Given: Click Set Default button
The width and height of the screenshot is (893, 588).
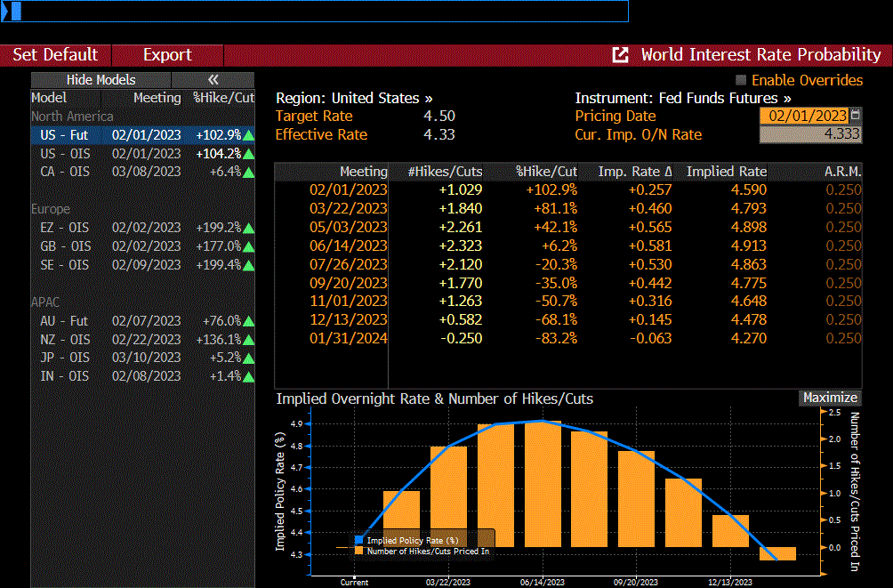Looking at the screenshot, I should point(55,54).
